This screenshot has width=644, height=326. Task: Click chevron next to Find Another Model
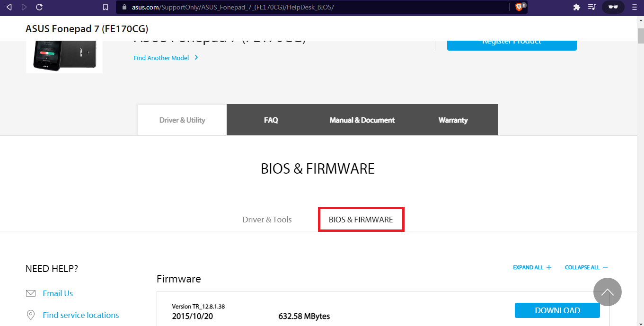196,58
